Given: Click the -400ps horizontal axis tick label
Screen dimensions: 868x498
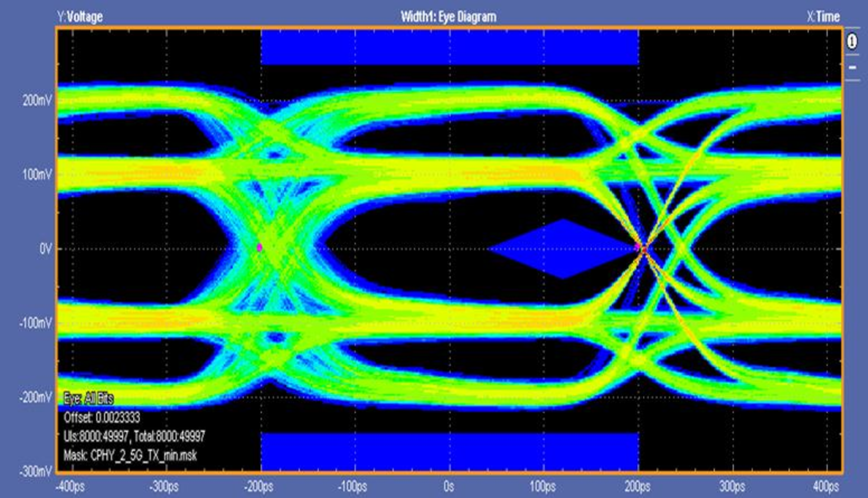Looking at the screenshot, I should [x=70, y=487].
